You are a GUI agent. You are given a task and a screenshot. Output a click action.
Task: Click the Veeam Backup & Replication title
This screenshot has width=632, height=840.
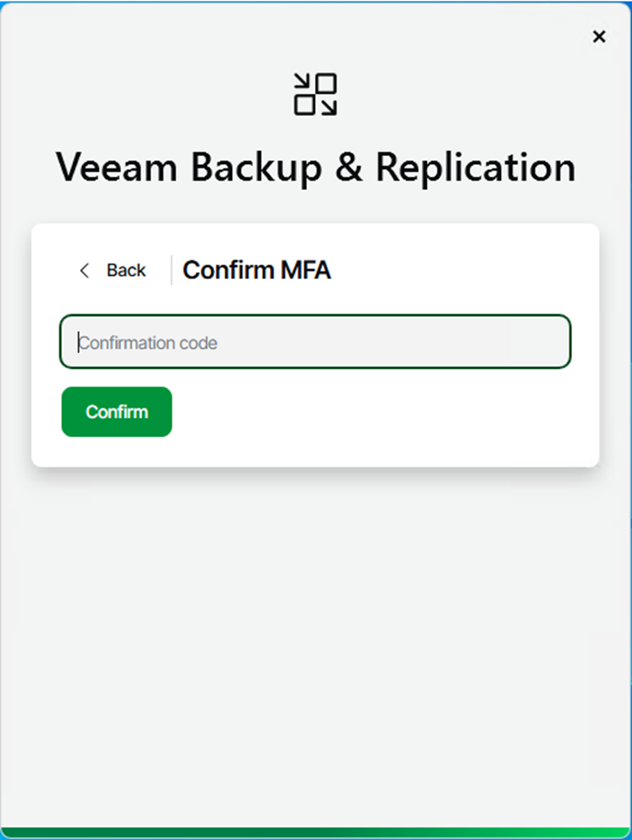pos(315,167)
